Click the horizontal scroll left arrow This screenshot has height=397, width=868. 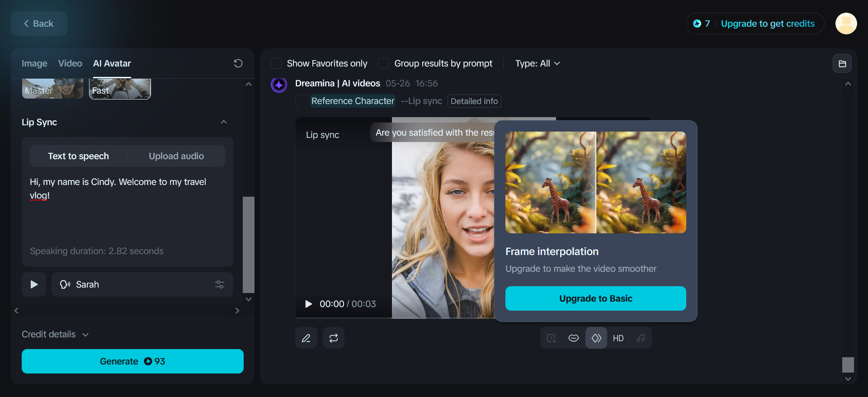[x=17, y=311]
